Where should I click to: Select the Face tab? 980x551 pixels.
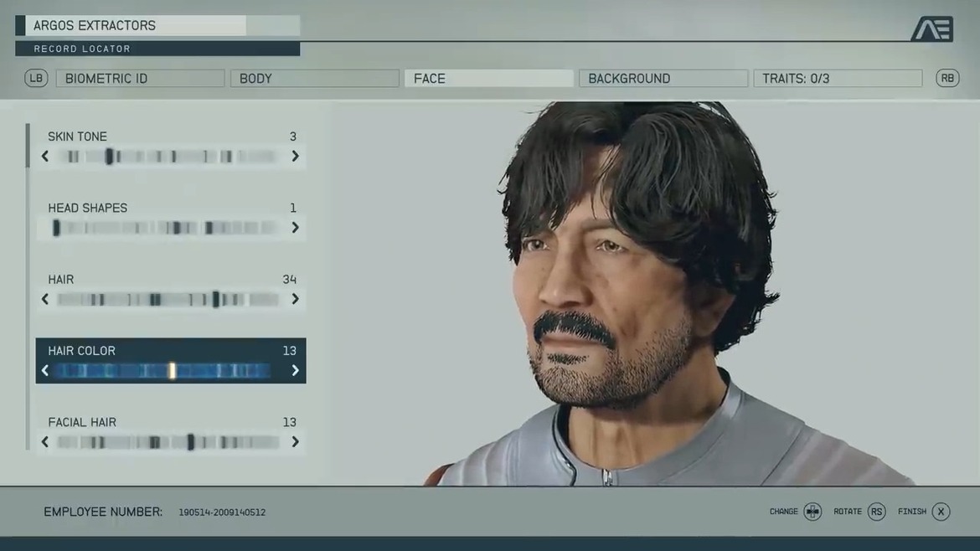click(489, 78)
